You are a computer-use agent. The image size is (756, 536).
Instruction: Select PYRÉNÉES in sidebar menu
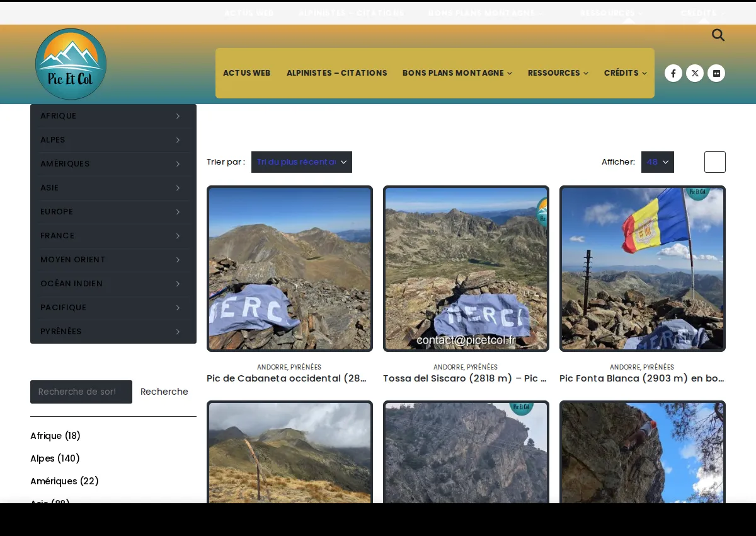(x=61, y=332)
